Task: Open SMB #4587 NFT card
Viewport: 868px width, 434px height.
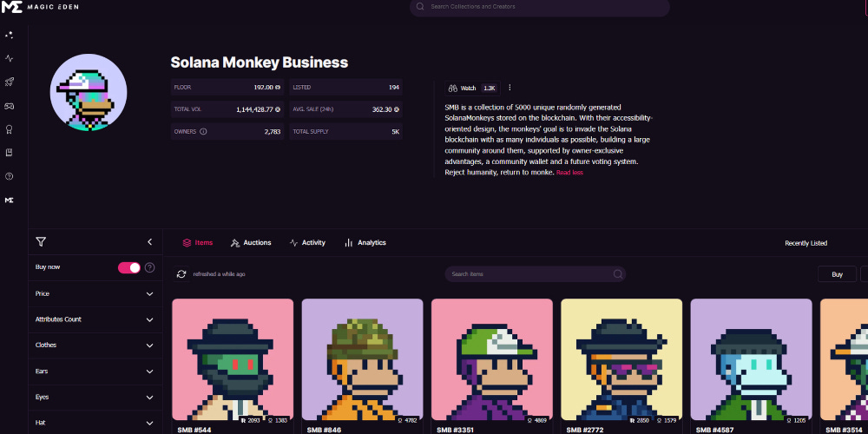Action: tap(751, 366)
